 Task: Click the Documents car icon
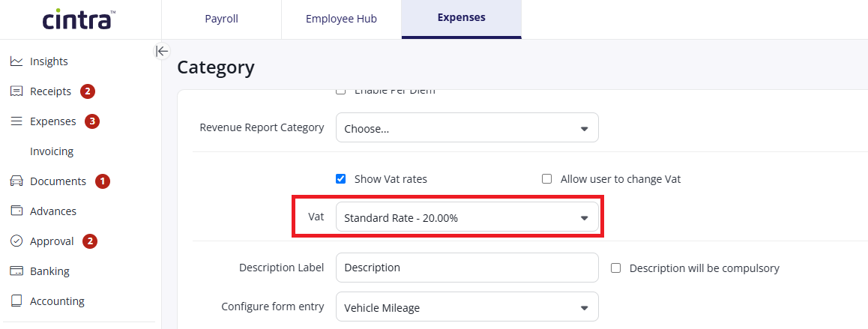tap(16, 181)
